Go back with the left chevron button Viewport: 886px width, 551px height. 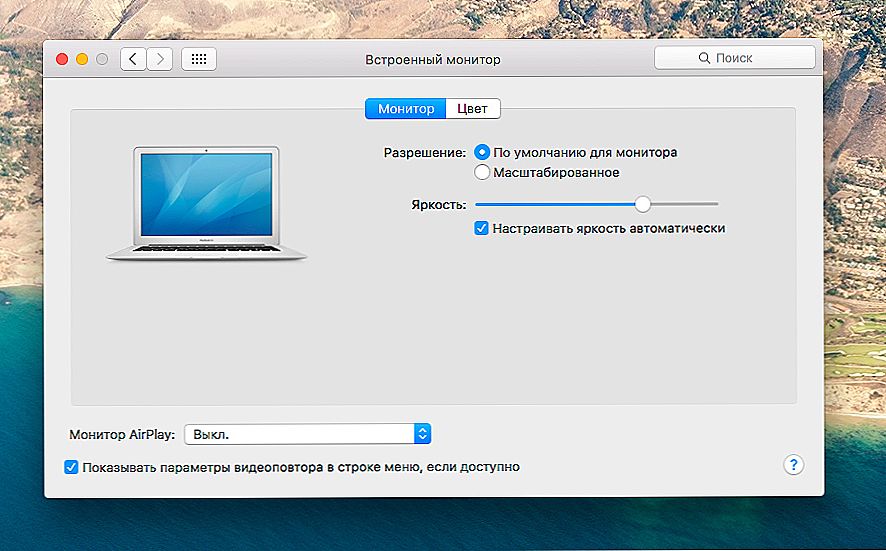[x=133, y=59]
